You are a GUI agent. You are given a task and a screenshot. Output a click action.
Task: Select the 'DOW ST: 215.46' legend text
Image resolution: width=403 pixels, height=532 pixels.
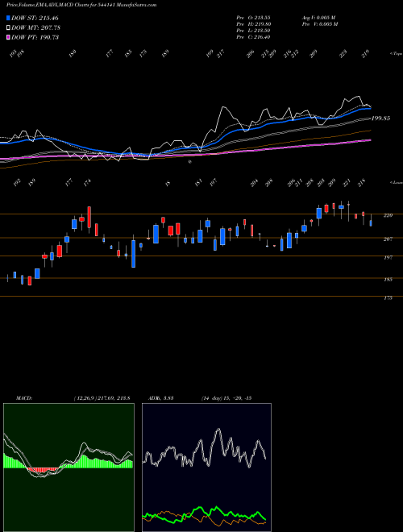(35, 18)
